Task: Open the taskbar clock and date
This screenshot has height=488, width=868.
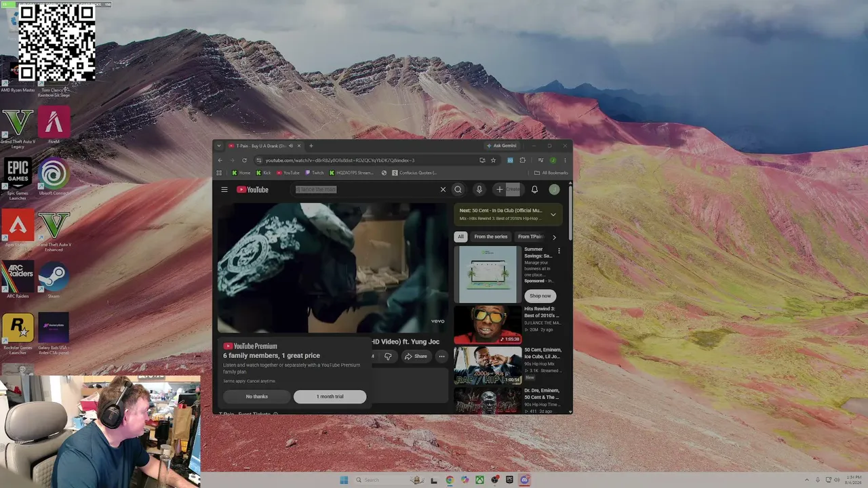Action: (854, 480)
